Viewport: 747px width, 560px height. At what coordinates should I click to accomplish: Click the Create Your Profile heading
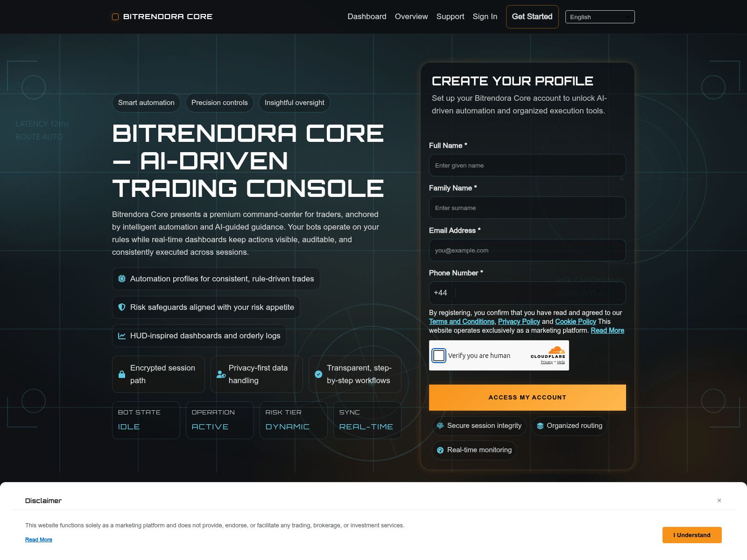click(513, 81)
